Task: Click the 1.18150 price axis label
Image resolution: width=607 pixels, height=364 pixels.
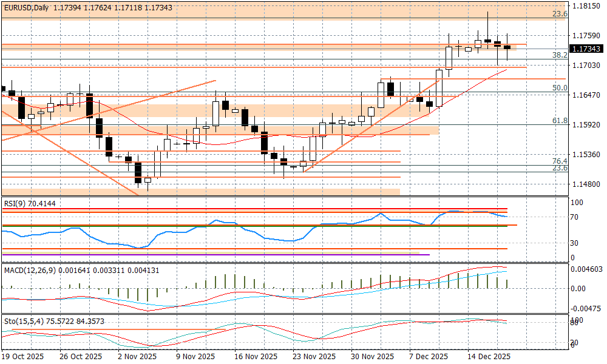Action: tap(585, 5)
